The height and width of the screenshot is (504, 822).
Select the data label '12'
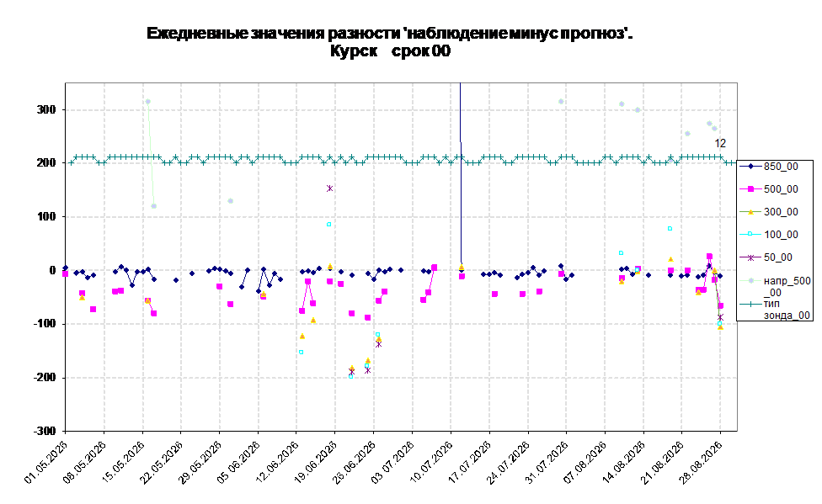tap(720, 143)
